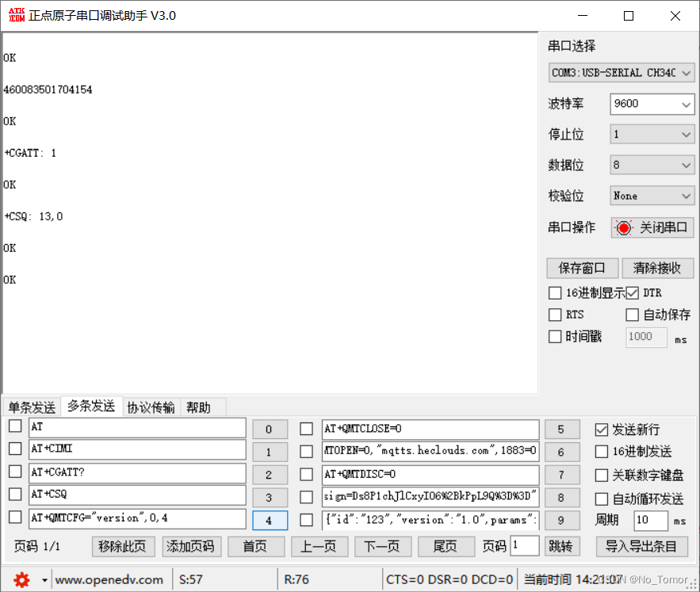This screenshot has height=592, width=700.
Task: Go to 尾页 last page
Action: [446, 547]
